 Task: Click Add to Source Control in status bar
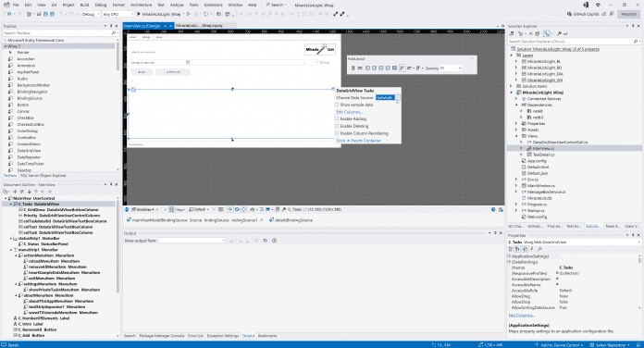(x=559, y=344)
